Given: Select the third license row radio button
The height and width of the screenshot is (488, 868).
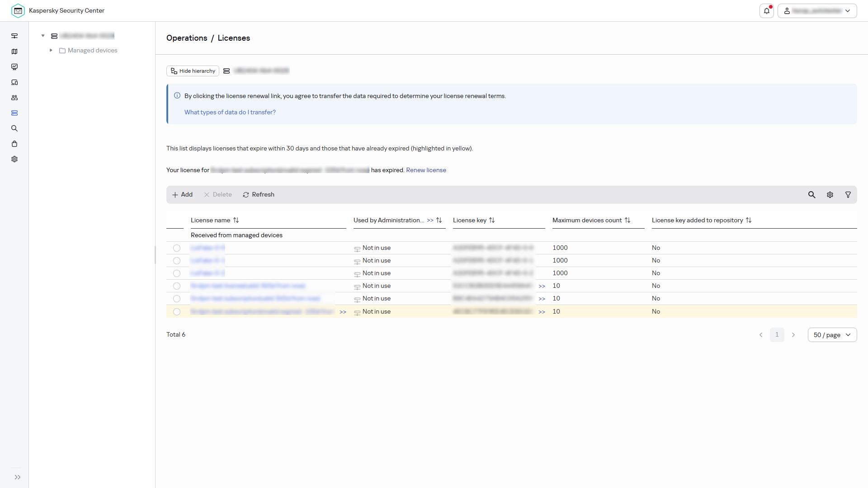Looking at the screenshot, I should click(177, 273).
